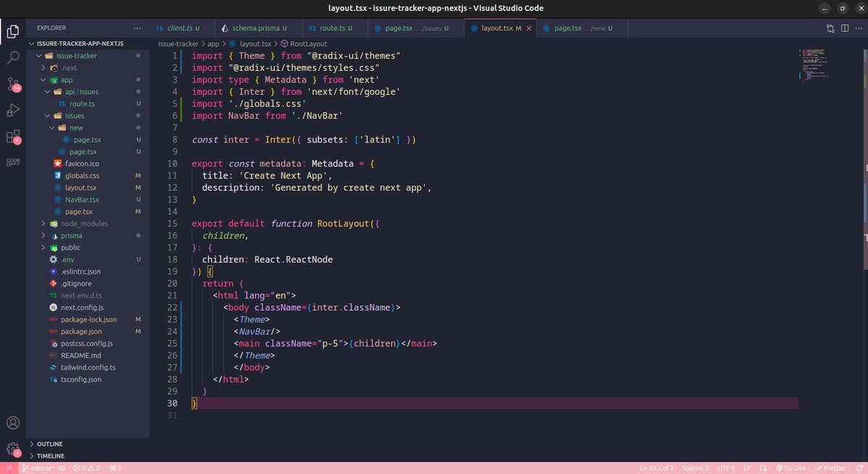Change indentation via Spaces: 2

coord(697,468)
